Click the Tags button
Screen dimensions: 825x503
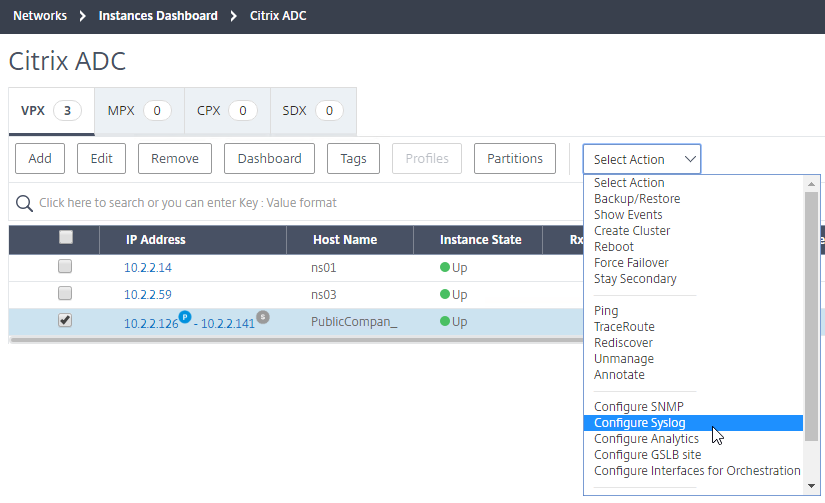353,158
